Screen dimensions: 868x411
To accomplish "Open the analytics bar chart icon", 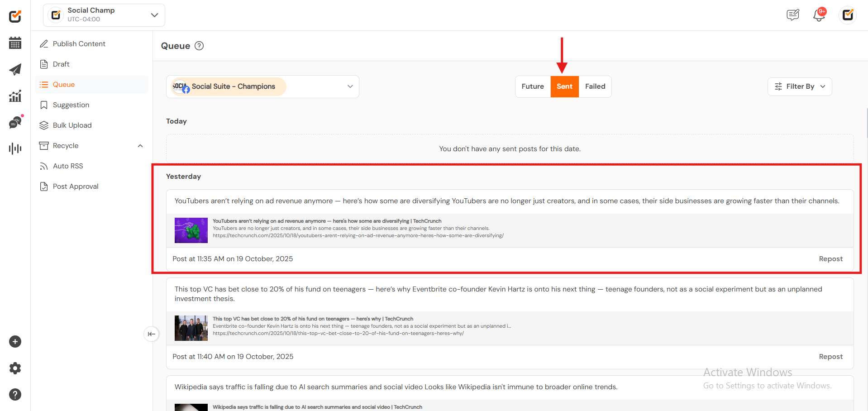I will (x=15, y=96).
